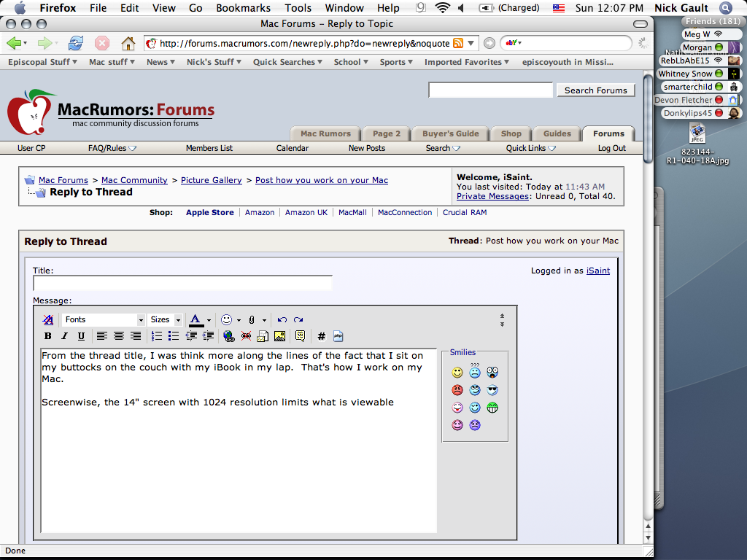The height and width of the screenshot is (560, 747).
Task: Open the address bar history dropdown
Action: pyautogui.click(x=471, y=43)
